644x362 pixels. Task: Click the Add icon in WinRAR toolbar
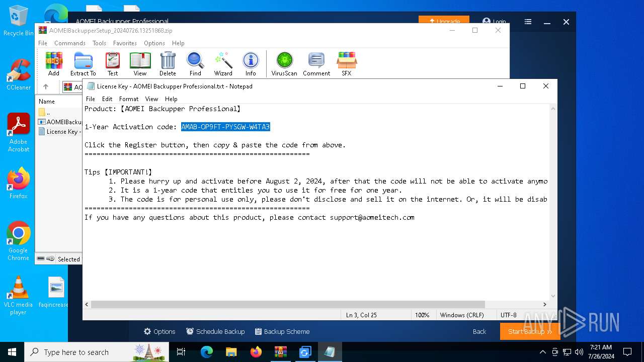pos(54,64)
